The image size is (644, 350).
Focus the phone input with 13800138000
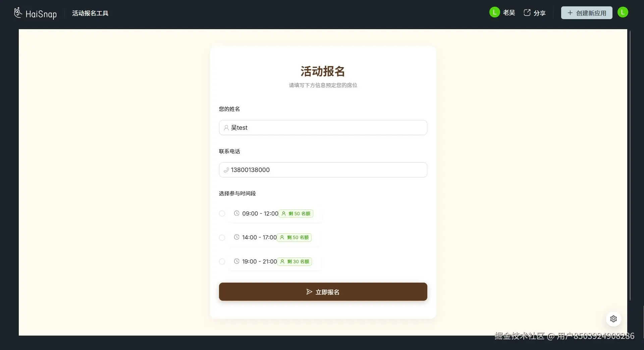(323, 170)
